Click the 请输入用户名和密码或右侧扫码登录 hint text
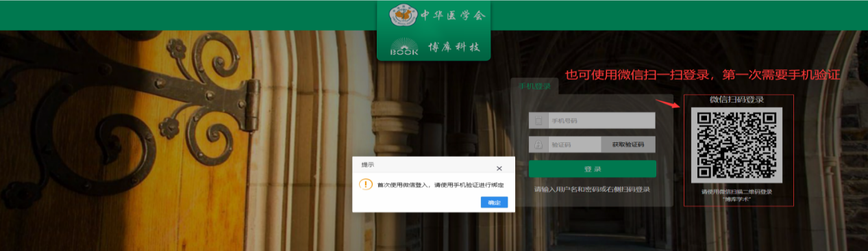The width and height of the screenshot is (868, 251). (593, 189)
